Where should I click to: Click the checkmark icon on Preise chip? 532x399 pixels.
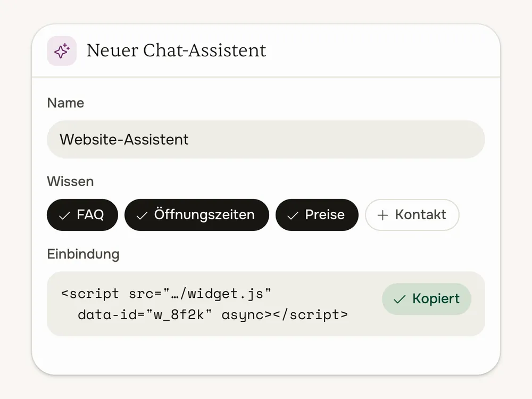pyautogui.click(x=293, y=215)
